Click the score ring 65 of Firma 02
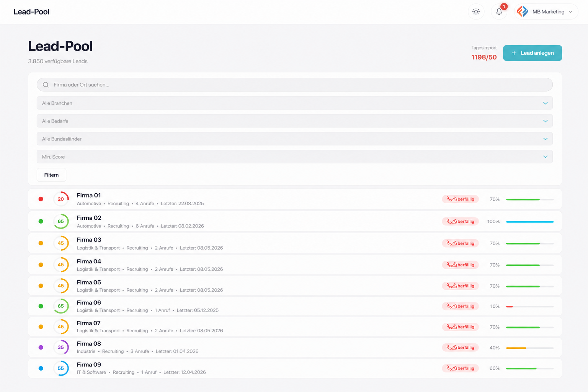 pyautogui.click(x=61, y=221)
